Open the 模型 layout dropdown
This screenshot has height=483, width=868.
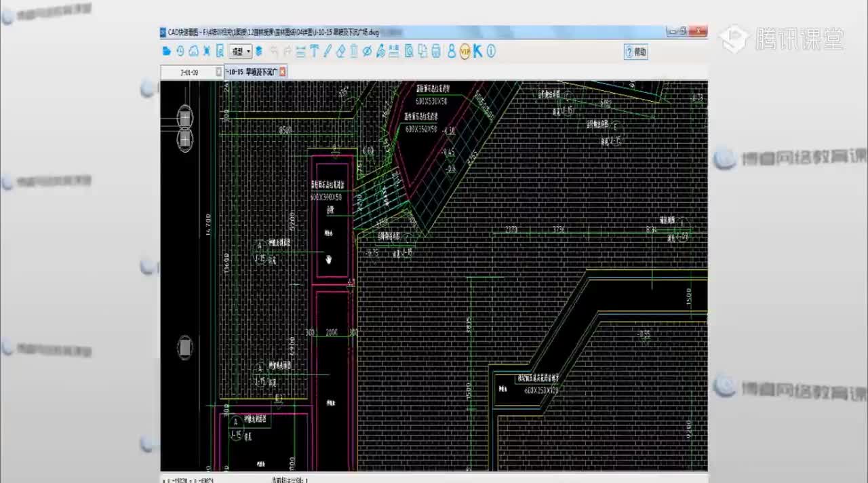[x=240, y=51]
